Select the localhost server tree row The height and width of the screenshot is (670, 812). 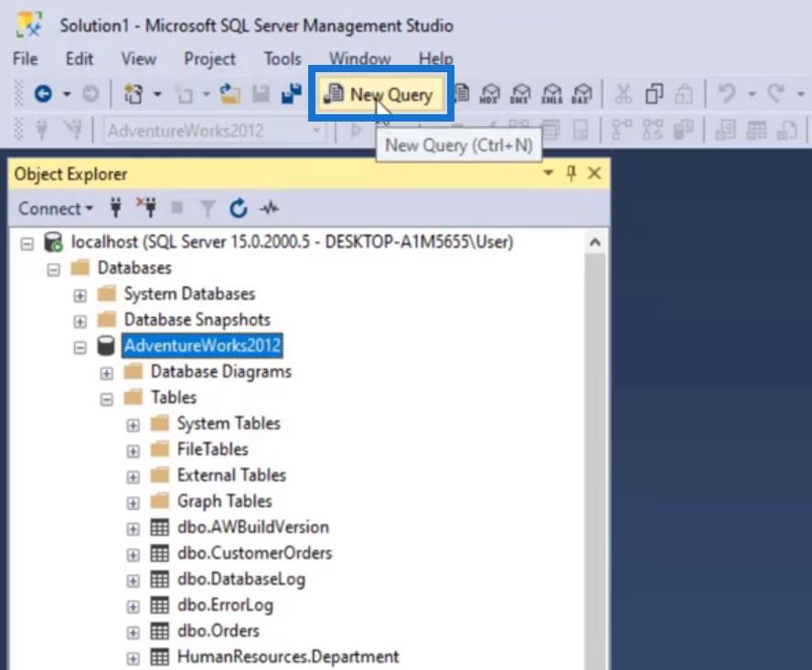(292, 242)
